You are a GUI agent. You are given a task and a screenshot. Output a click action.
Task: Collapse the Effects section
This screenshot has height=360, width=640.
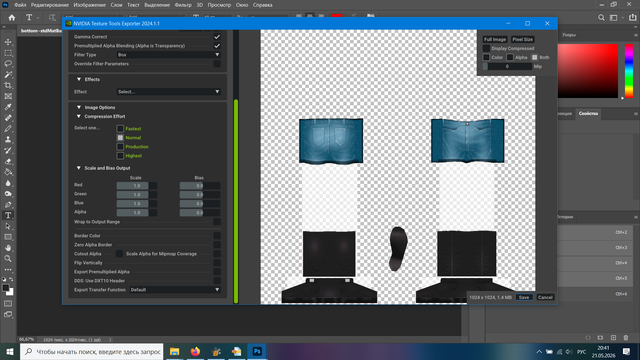click(x=79, y=79)
